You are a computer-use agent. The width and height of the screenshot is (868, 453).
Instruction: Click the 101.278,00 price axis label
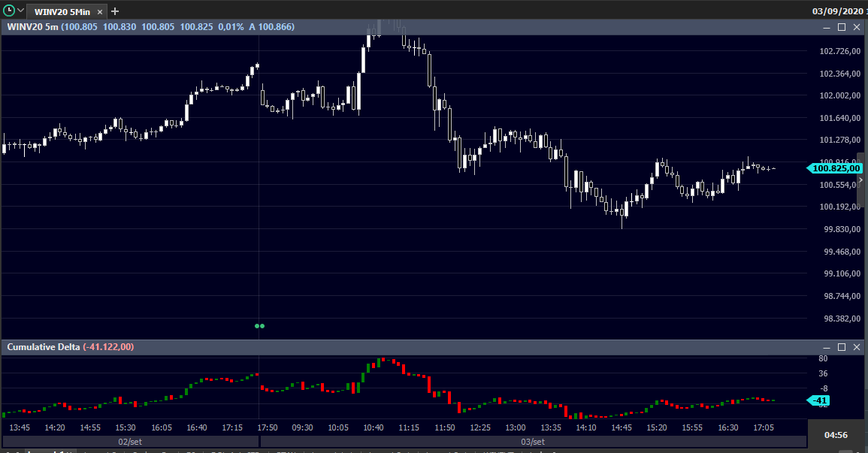[x=839, y=140]
